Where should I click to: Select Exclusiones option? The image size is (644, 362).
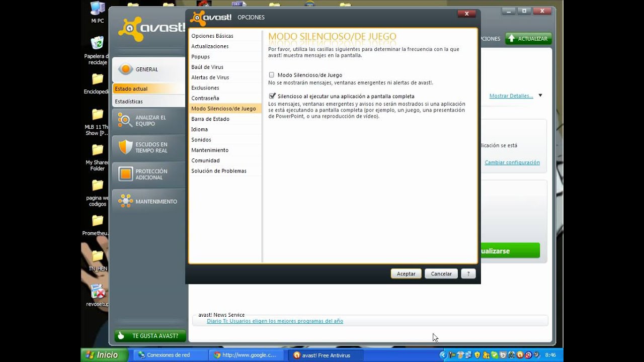[225, 88]
